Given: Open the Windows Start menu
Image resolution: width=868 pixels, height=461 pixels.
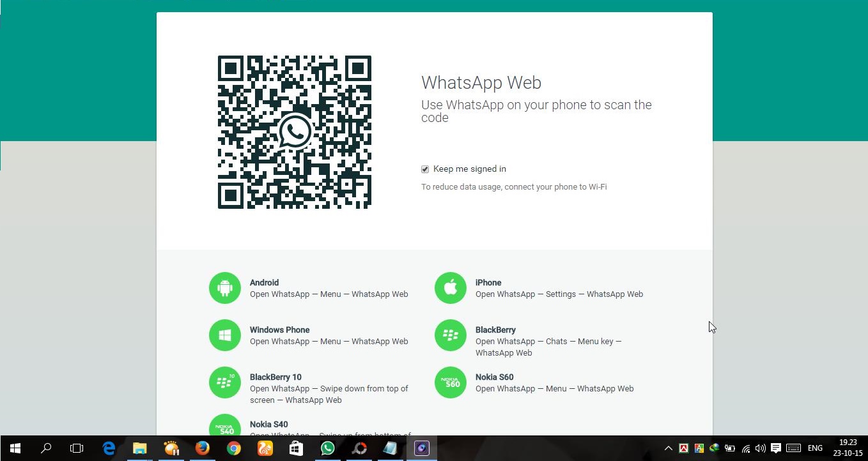Looking at the screenshot, I should tap(15, 448).
